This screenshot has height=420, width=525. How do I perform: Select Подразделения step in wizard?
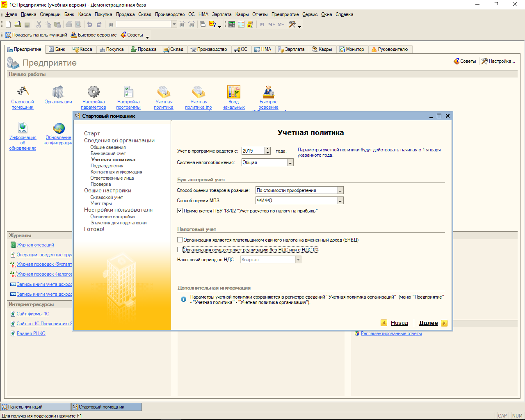107,166
